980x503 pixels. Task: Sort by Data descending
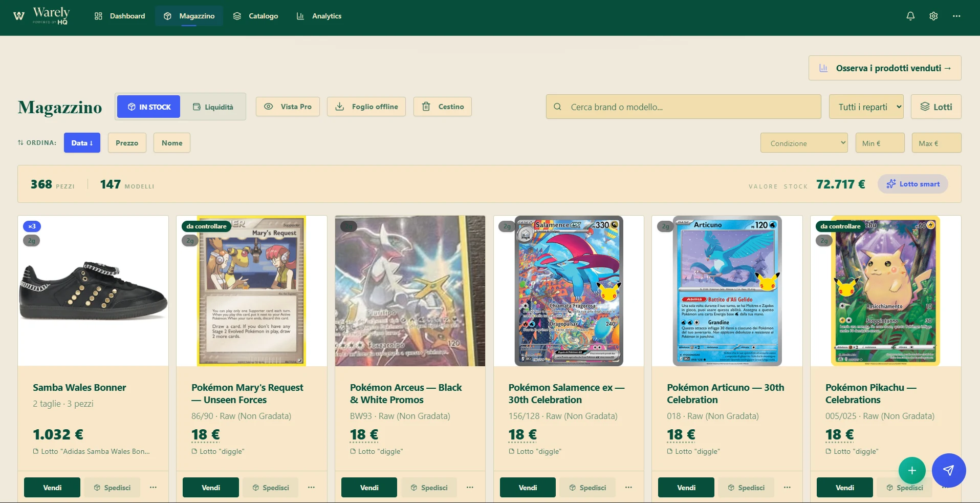pyautogui.click(x=82, y=143)
